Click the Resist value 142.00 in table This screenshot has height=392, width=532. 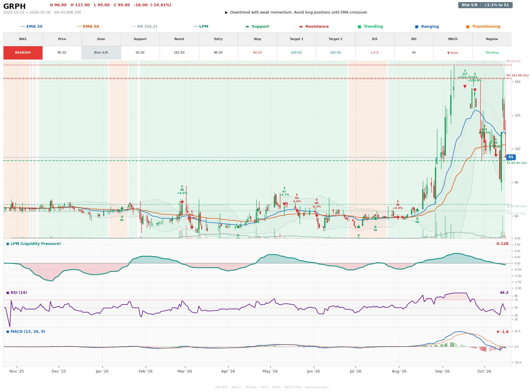pos(179,53)
